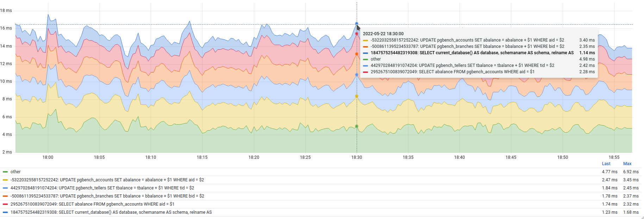644x219 pixels.
Task: Toggle the 'other' series label in the bottom legend
Action: tap(15, 172)
